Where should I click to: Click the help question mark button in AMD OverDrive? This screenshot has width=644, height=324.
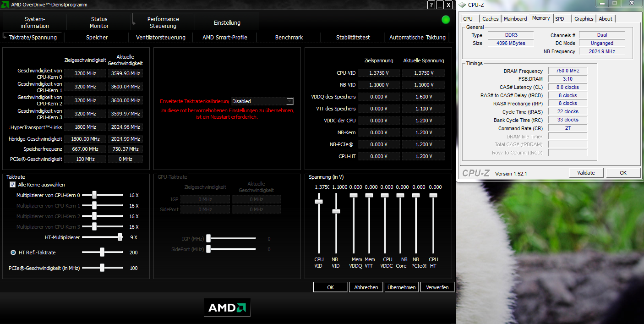(431, 5)
